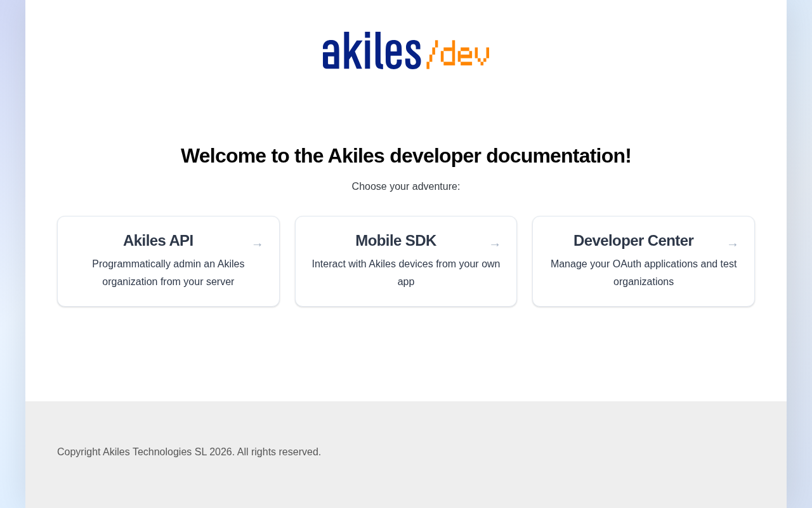Click the 'Choose your adventure:' text
The height and width of the screenshot is (508, 812).
click(406, 187)
